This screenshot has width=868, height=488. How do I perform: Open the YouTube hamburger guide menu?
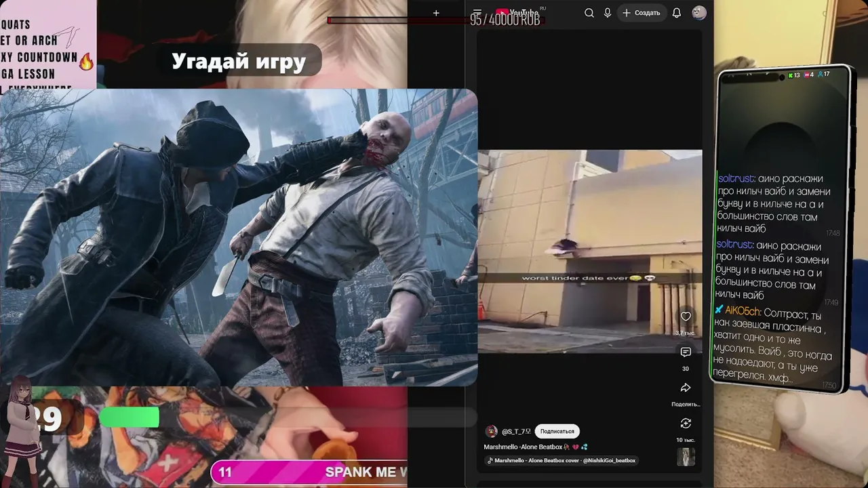pyautogui.click(x=477, y=13)
